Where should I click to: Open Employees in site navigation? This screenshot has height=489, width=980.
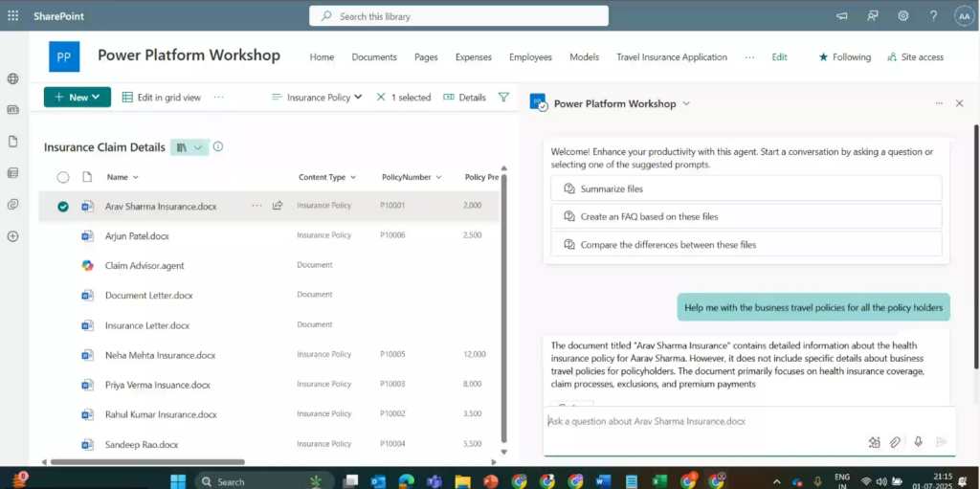point(530,56)
